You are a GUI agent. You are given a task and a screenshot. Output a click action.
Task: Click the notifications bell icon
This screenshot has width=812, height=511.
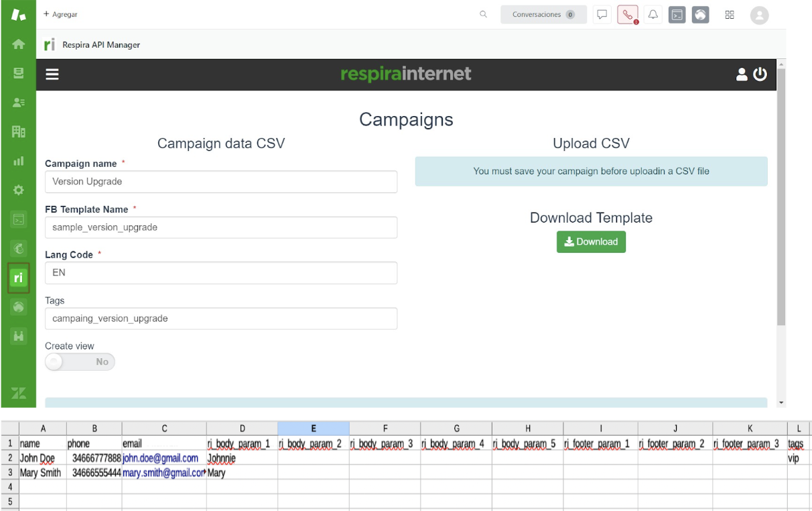[x=653, y=15]
